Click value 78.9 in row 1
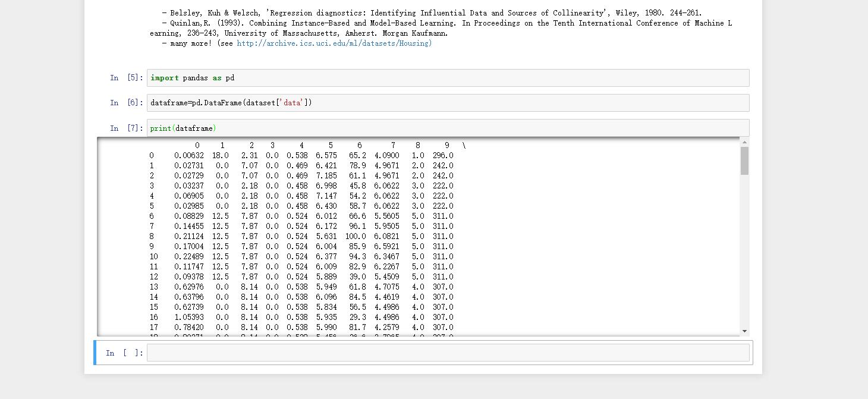The height and width of the screenshot is (399, 868). coord(358,166)
